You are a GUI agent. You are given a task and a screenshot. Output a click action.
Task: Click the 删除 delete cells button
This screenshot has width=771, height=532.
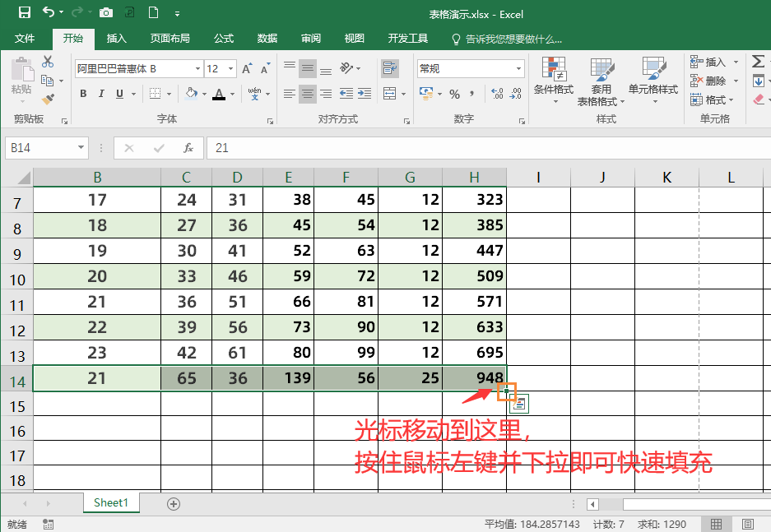tap(708, 81)
